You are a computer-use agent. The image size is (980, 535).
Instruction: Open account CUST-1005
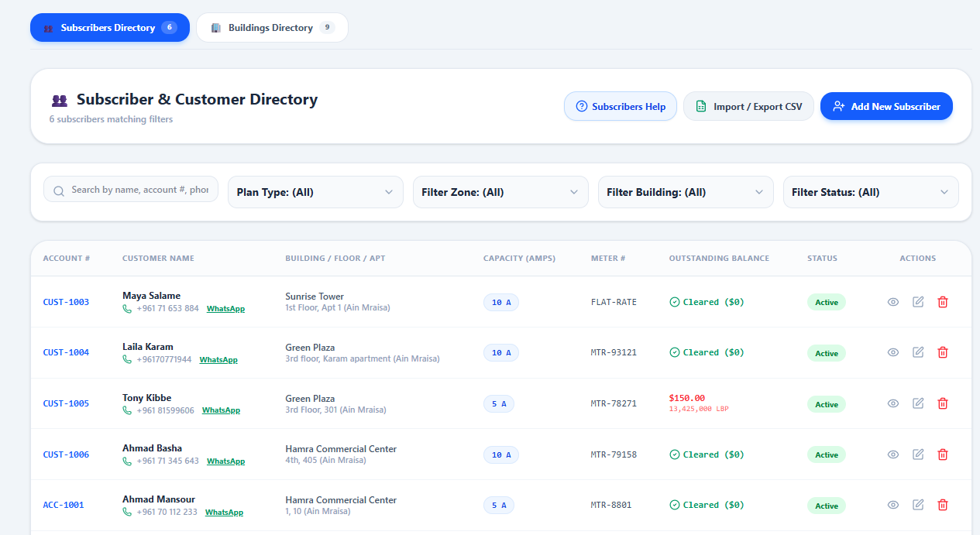tap(66, 403)
